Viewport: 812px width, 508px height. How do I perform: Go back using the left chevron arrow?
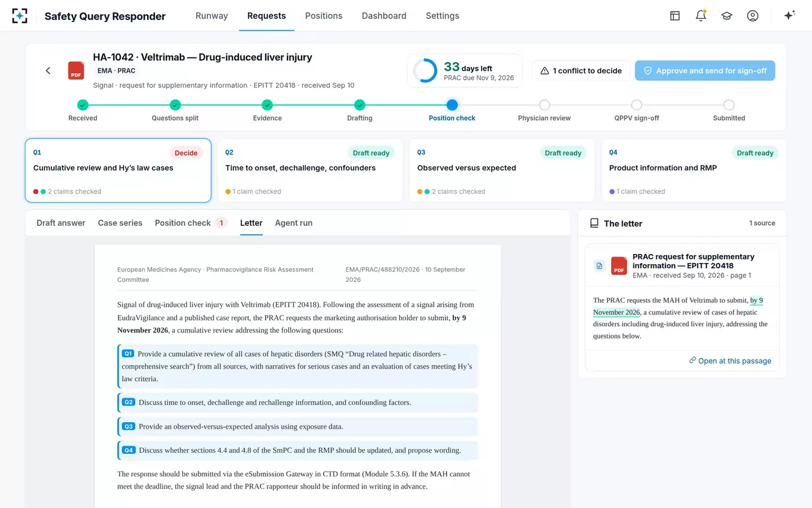48,71
